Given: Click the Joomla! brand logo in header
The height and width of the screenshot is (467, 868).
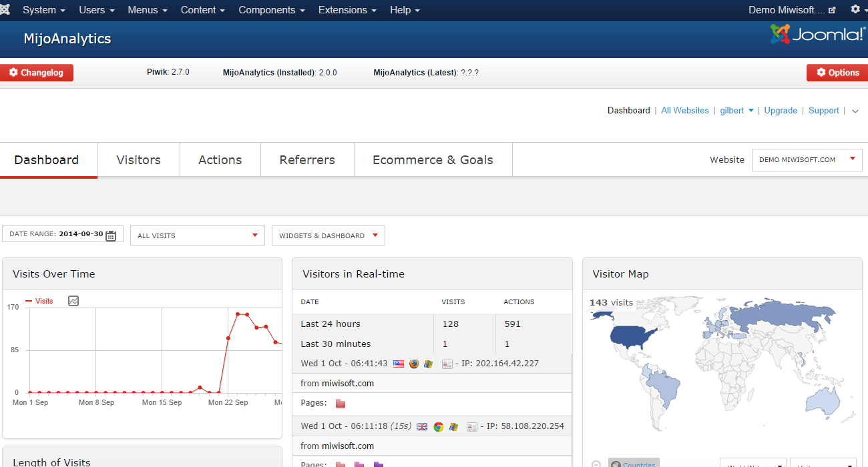Looking at the screenshot, I should pos(817,34).
